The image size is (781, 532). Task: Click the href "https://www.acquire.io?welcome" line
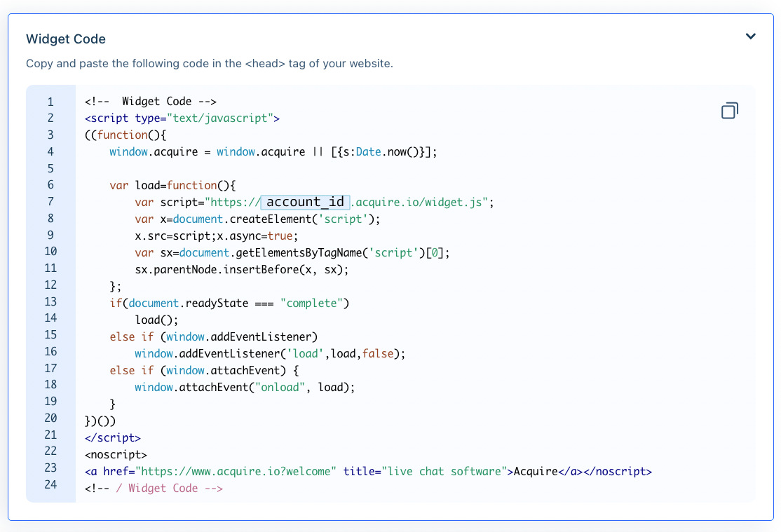pos(368,472)
